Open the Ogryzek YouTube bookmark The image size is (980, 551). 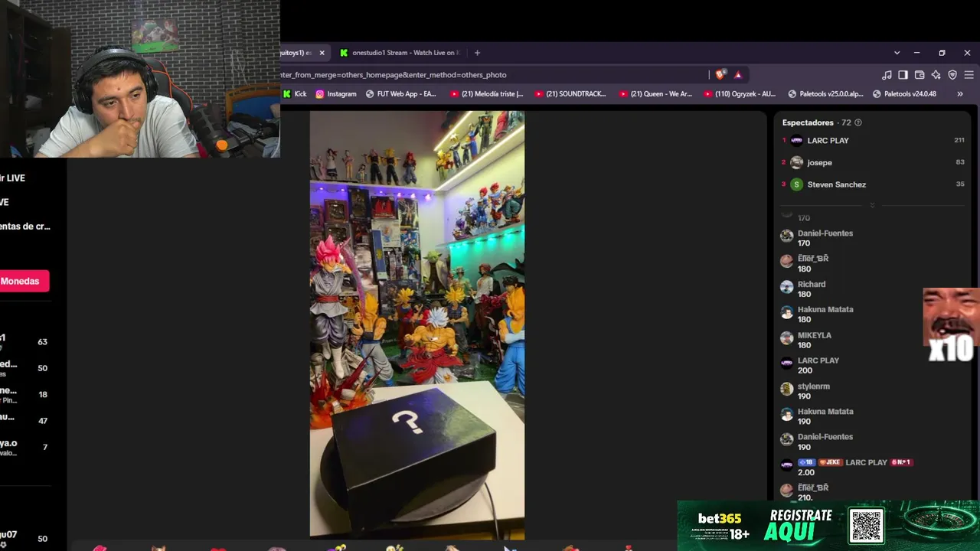740,94
